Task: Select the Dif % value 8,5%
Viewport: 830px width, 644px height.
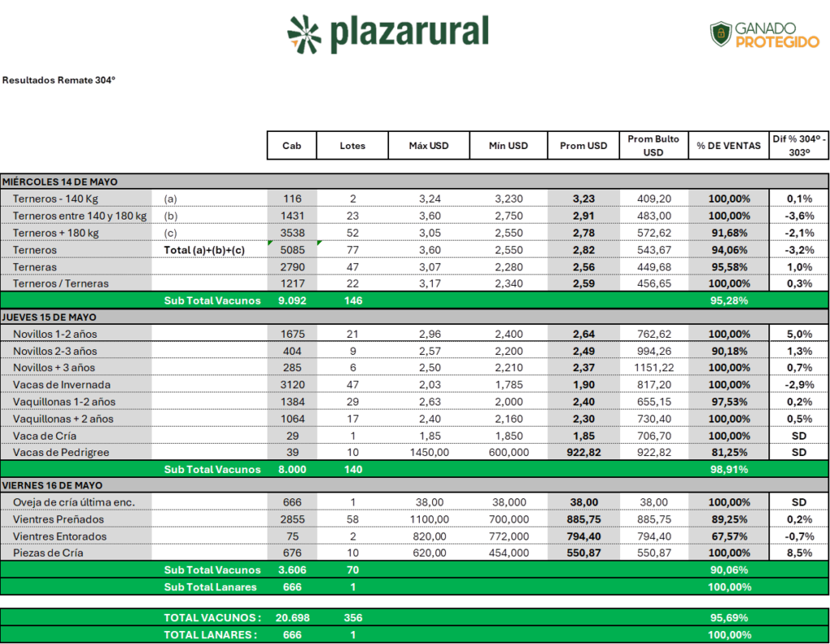Action: coord(799,553)
